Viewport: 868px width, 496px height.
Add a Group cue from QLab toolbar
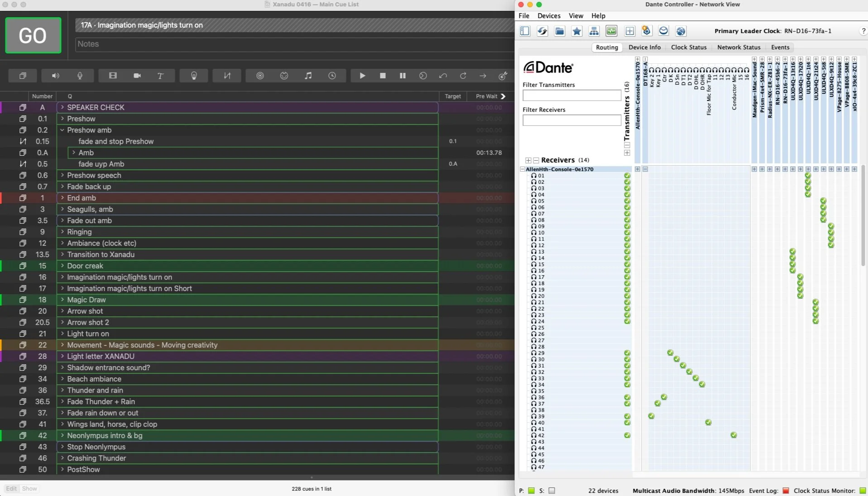(x=23, y=76)
